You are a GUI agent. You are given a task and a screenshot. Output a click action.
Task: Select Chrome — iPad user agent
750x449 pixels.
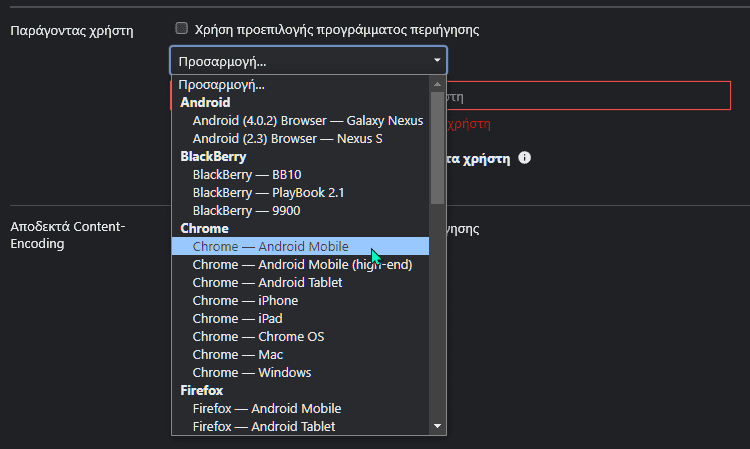click(237, 319)
